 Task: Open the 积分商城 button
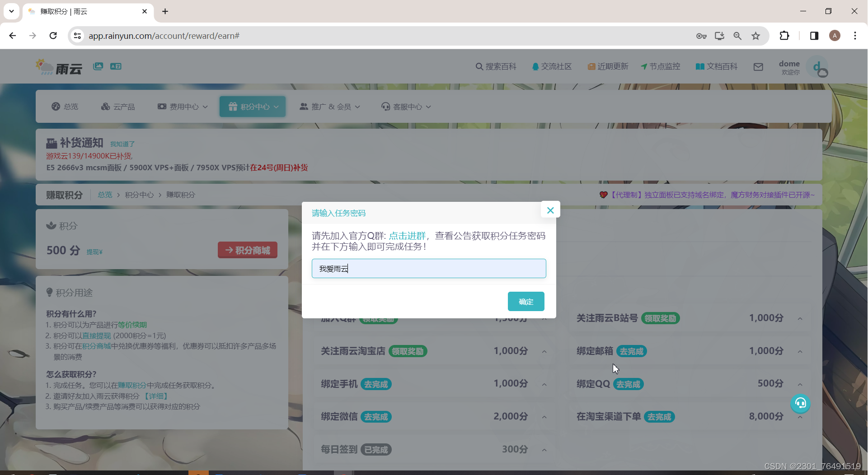coord(248,250)
